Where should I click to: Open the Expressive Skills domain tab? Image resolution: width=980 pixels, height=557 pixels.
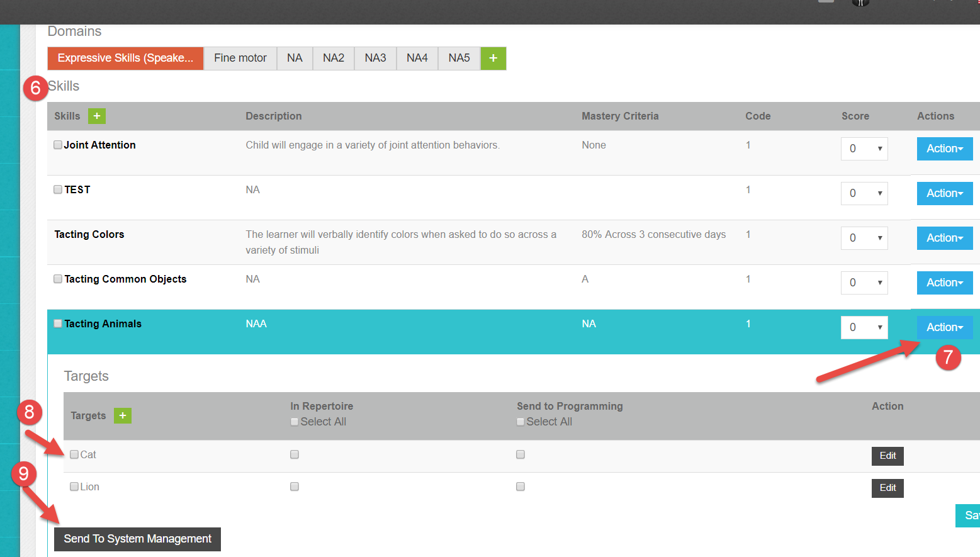tap(125, 59)
